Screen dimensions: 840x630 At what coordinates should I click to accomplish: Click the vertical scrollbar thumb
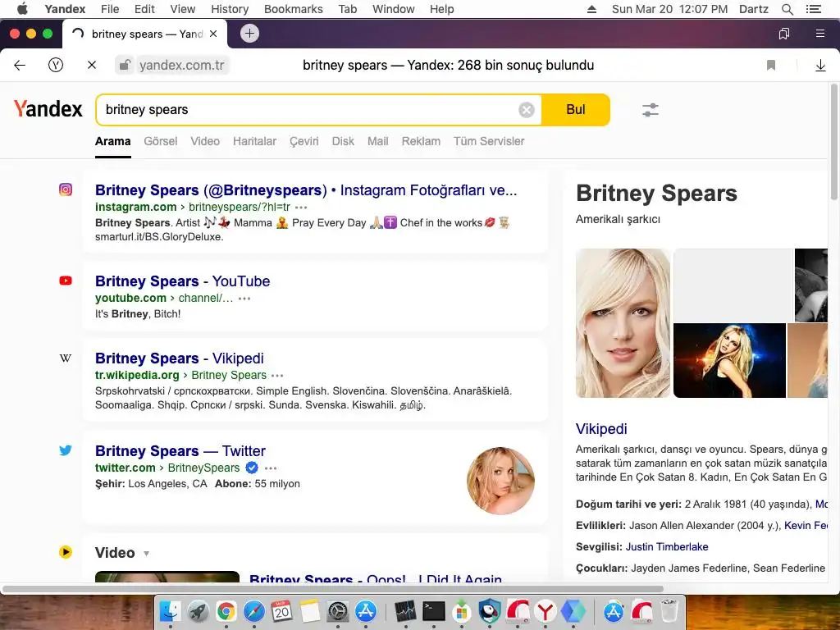(834, 142)
